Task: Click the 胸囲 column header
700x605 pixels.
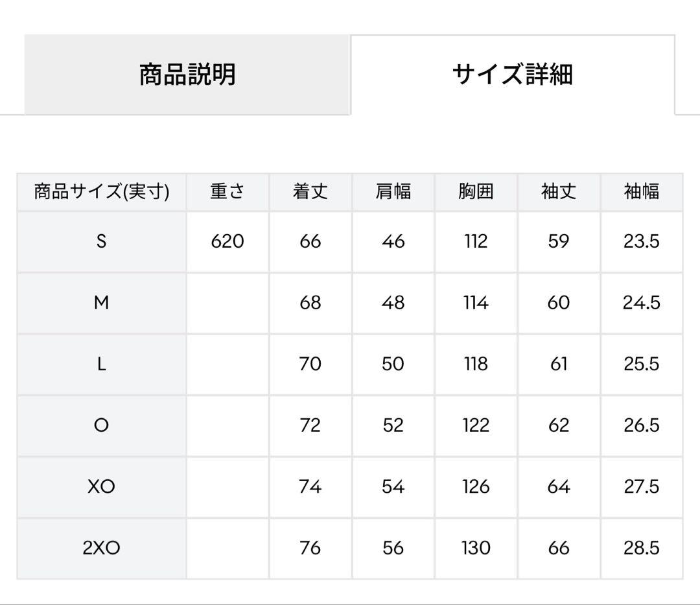Action: [476, 192]
